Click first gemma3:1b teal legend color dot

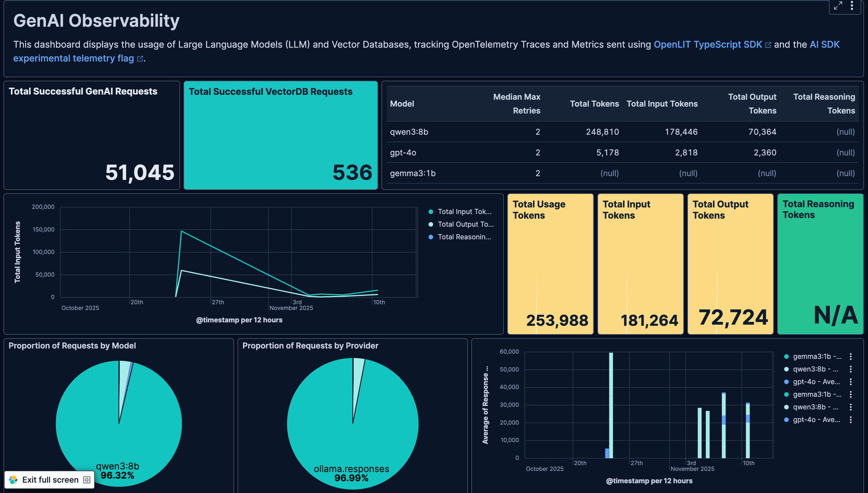point(786,356)
